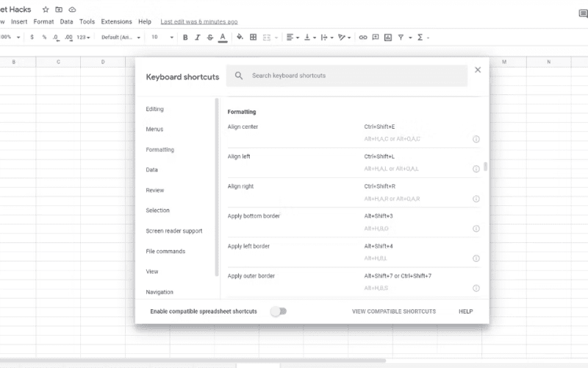Insert a link
588x368 pixels.
click(363, 38)
